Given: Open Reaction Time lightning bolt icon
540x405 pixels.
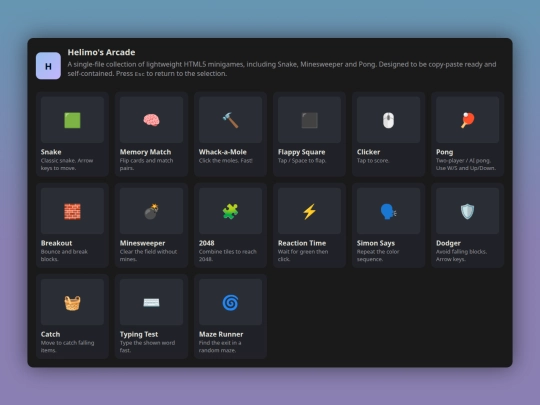Looking at the screenshot, I should tap(309, 211).
